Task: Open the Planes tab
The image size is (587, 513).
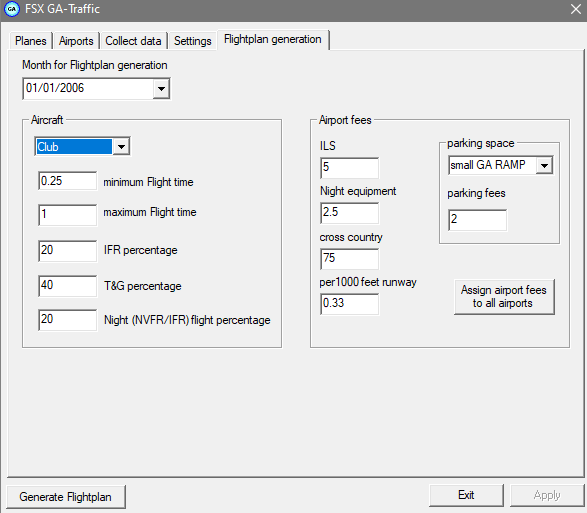Action: click(31, 41)
